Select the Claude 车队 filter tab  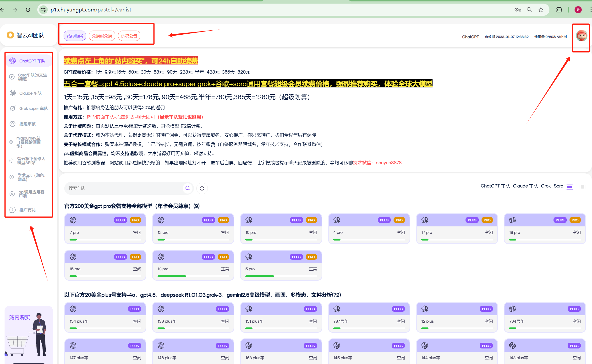coord(525,186)
